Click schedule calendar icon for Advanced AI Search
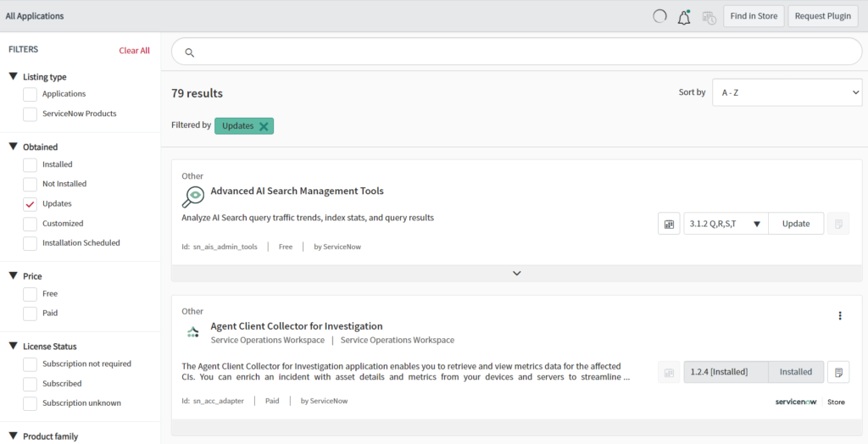868x444 pixels. tap(669, 224)
